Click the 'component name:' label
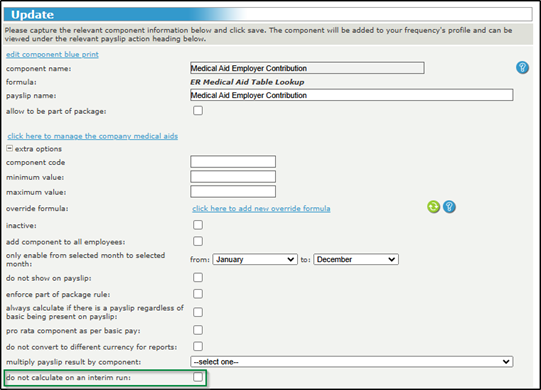541x390 pixels. [38, 69]
